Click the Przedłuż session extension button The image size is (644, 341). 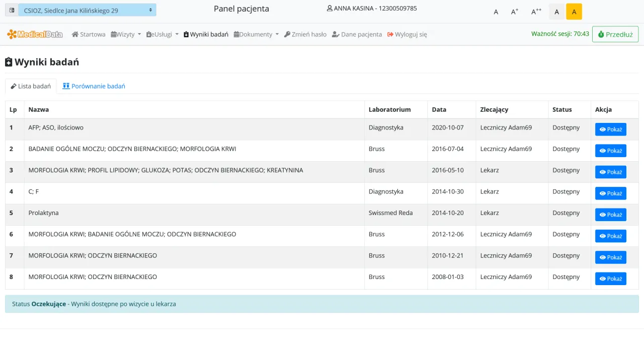tap(615, 34)
